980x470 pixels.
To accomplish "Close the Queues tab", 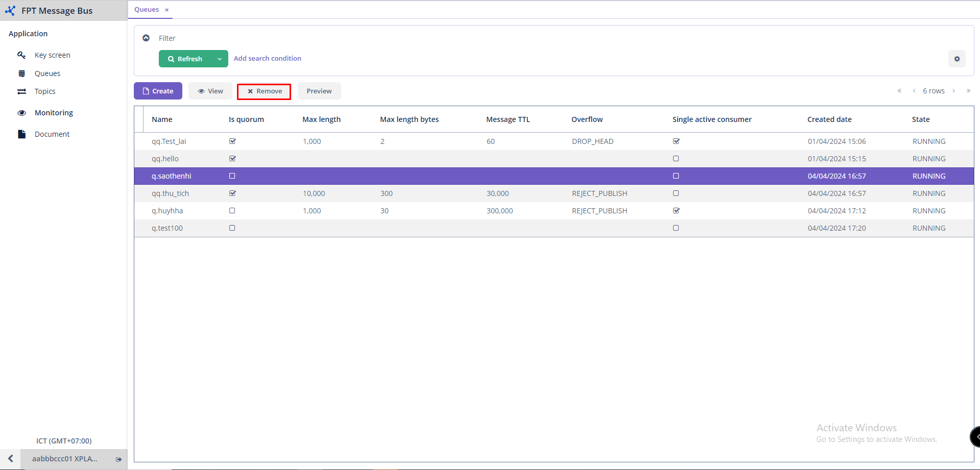I will point(166,10).
